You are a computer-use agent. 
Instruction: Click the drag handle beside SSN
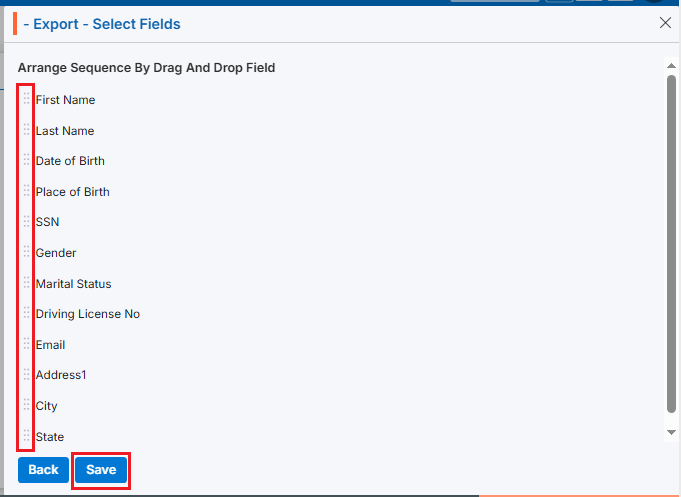coord(26,221)
